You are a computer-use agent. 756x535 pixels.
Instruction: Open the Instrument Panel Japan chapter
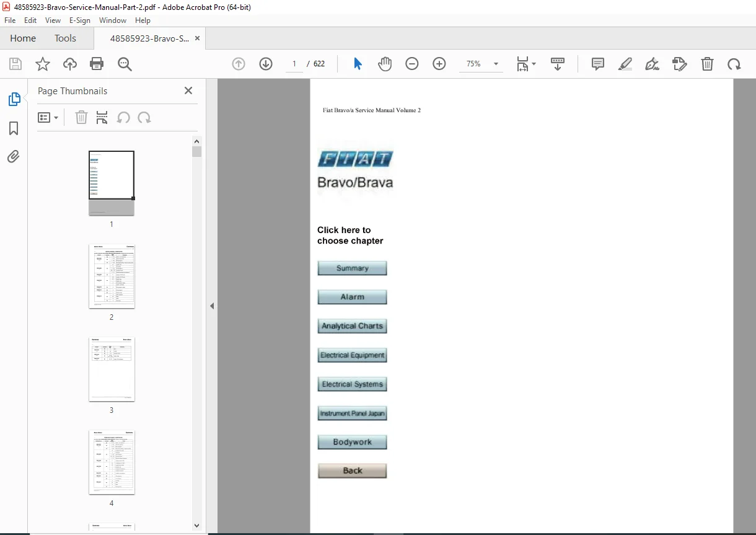(x=352, y=413)
